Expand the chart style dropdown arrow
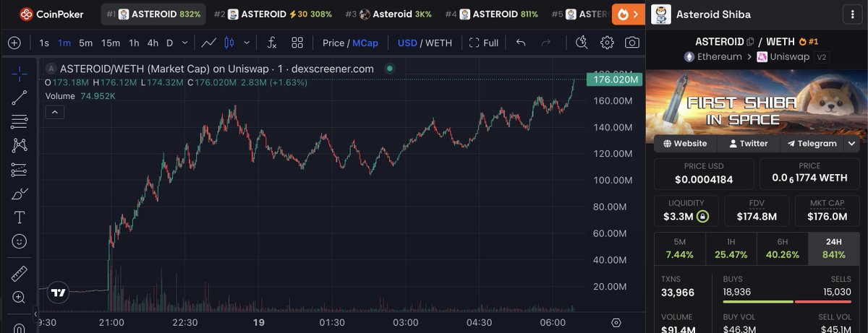 coord(248,43)
